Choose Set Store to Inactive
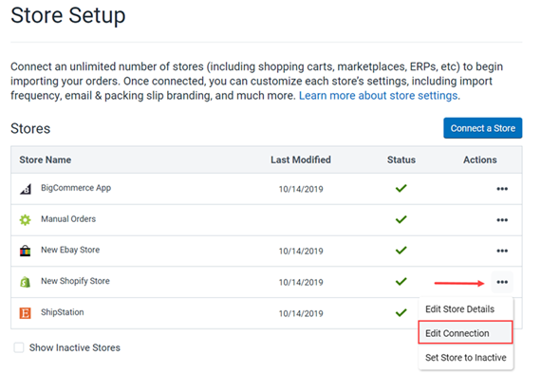This screenshot has height=392, width=541. (x=466, y=357)
